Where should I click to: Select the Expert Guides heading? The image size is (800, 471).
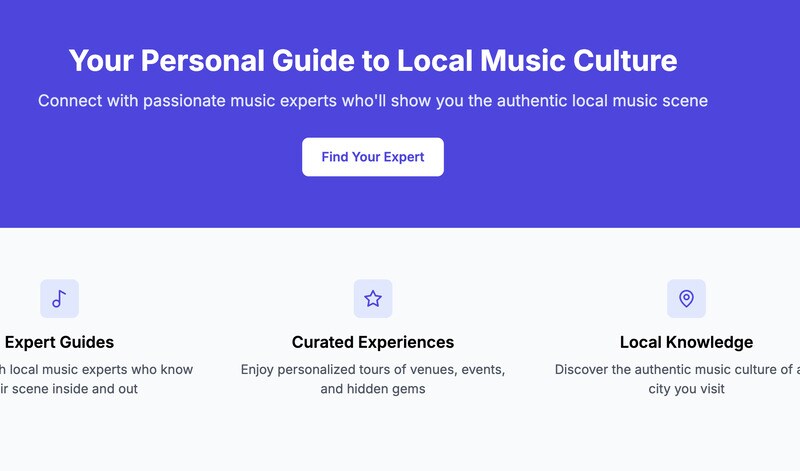(59, 342)
